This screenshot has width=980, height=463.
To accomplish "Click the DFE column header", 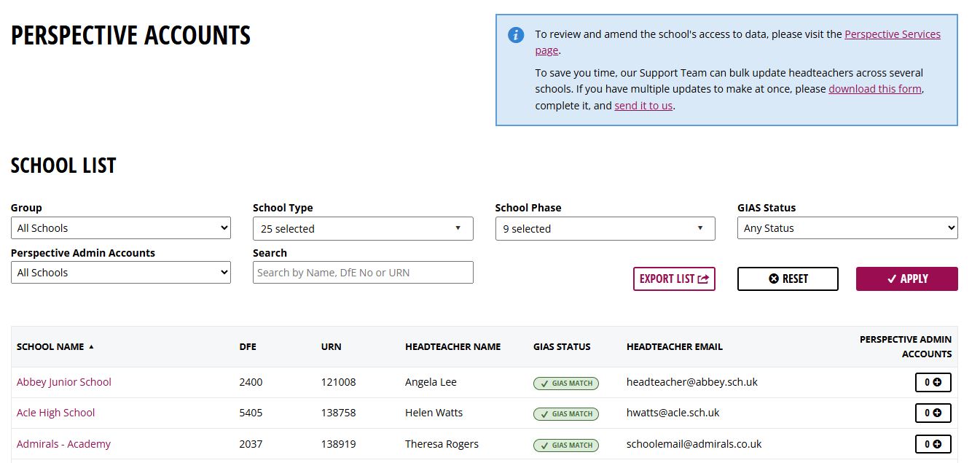I will click(248, 347).
